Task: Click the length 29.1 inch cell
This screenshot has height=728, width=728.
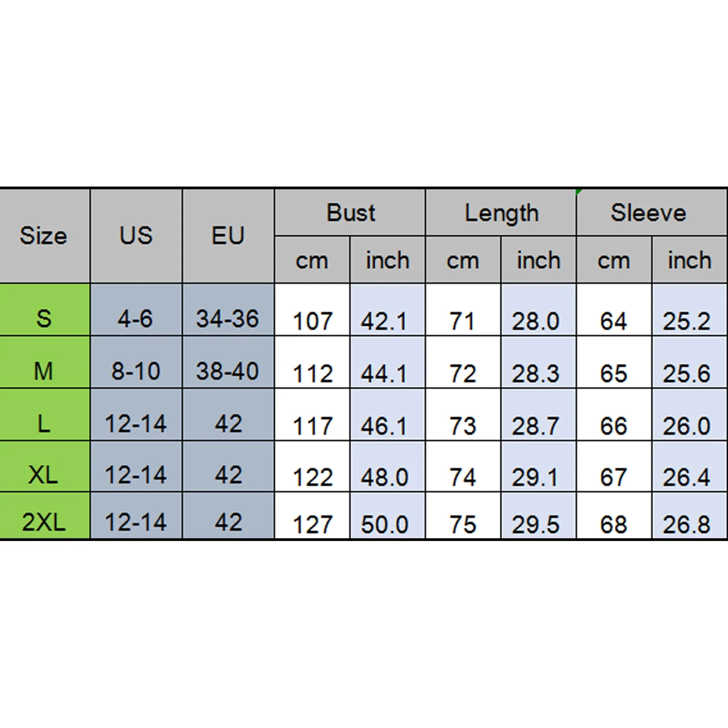Action: 538,466
